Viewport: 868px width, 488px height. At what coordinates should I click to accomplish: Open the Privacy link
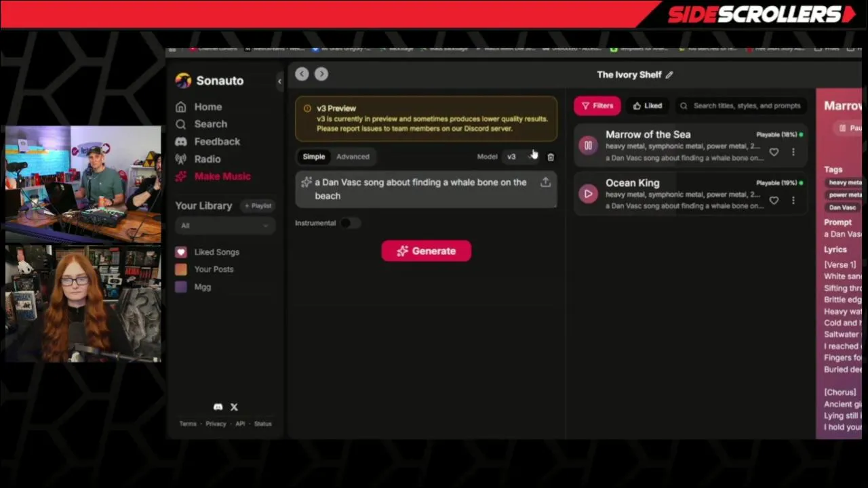click(x=216, y=424)
